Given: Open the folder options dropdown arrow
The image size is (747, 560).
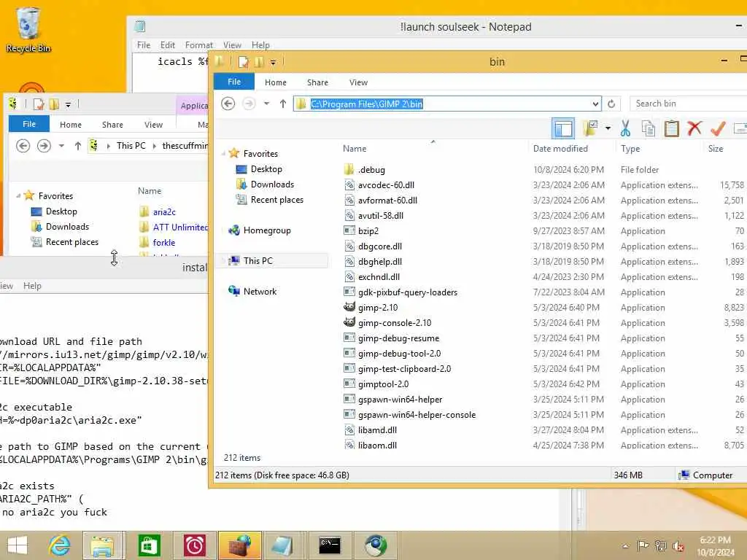Looking at the screenshot, I should coord(608,128).
